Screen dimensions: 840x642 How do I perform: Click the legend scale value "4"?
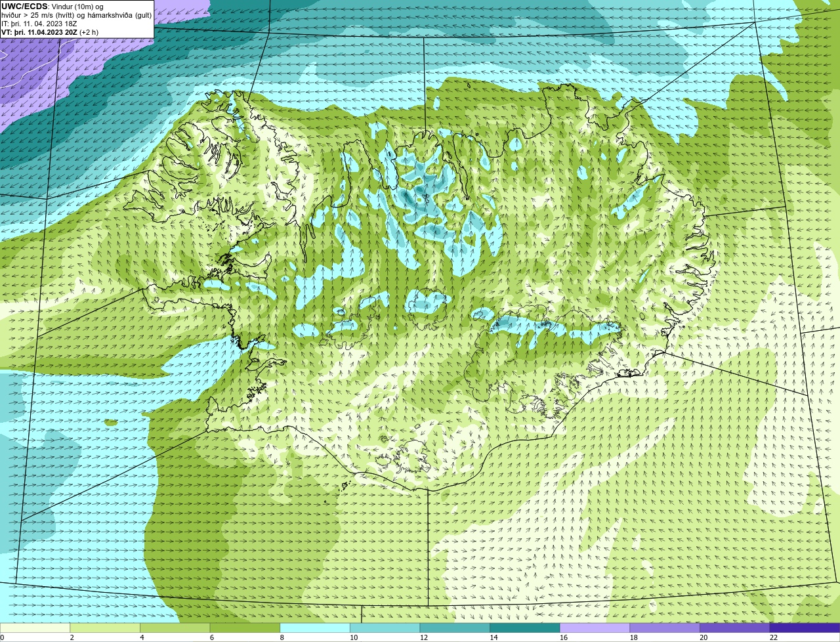tap(142, 637)
